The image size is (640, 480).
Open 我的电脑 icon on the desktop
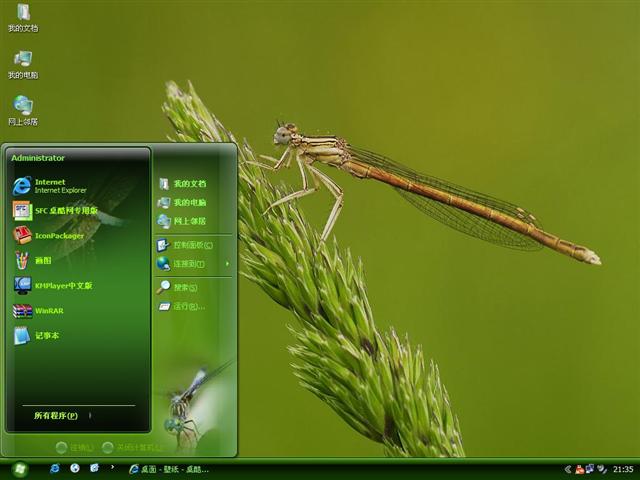[x=23, y=64]
